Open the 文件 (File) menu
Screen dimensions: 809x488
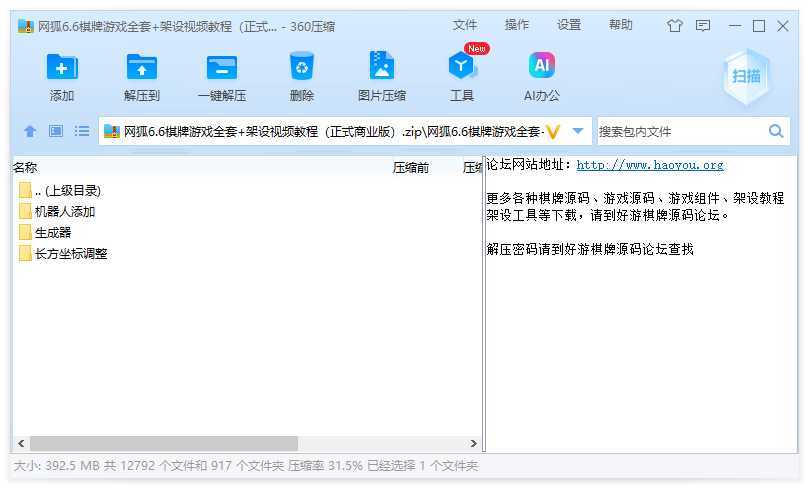[465, 25]
